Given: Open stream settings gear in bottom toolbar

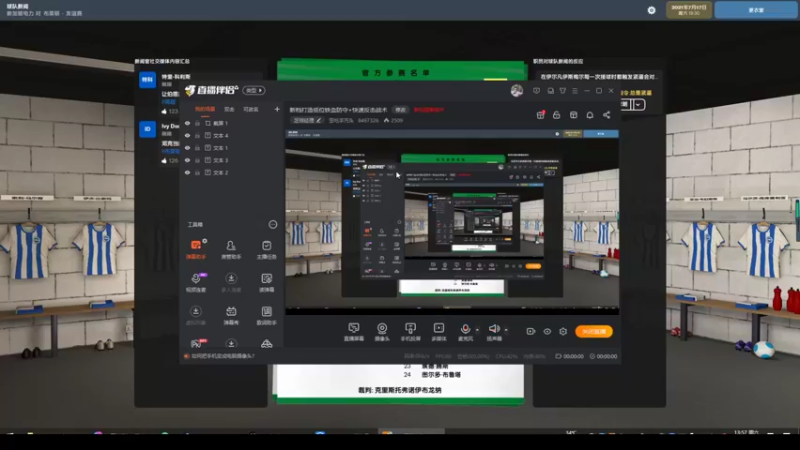Looking at the screenshot, I should pos(563,331).
